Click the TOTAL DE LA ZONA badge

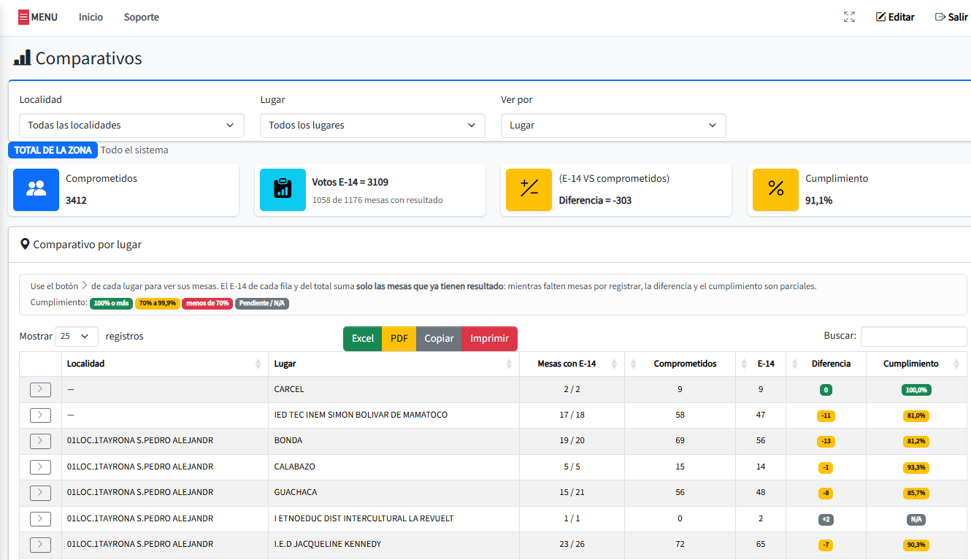point(53,150)
